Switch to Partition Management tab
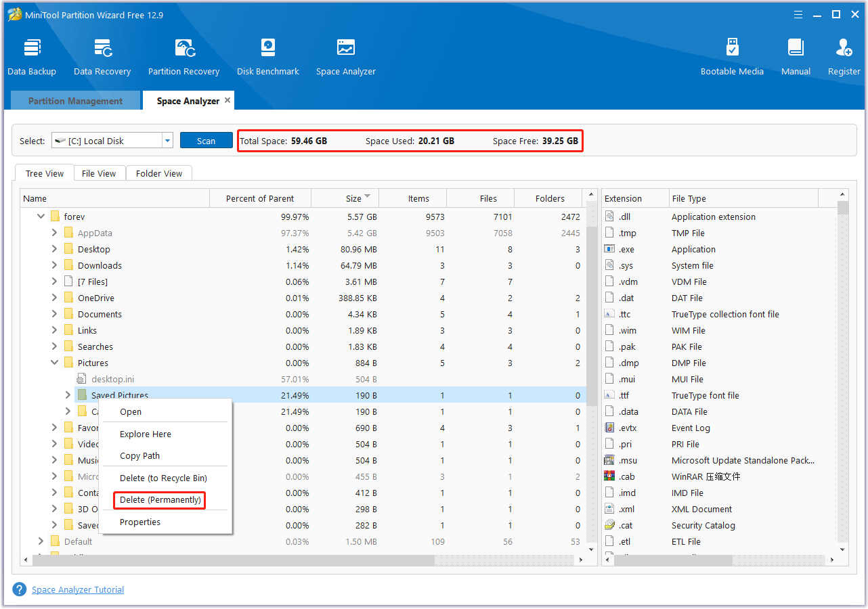868x609 pixels. tap(76, 101)
